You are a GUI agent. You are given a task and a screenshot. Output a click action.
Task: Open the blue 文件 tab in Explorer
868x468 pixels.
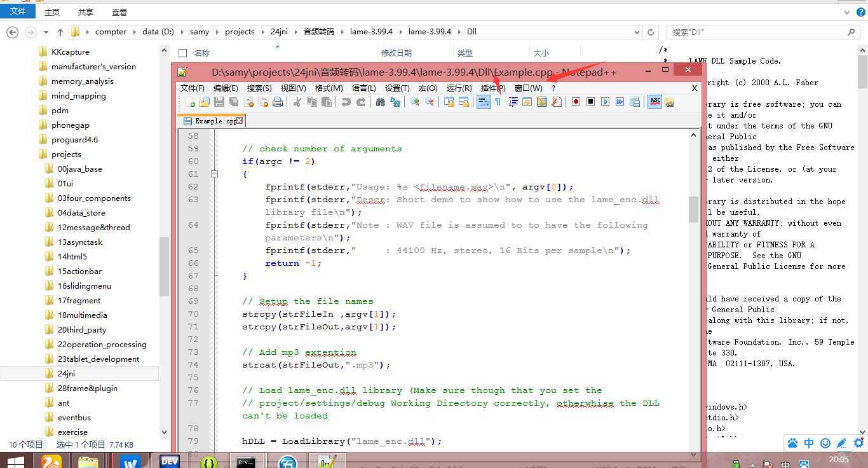(x=18, y=11)
